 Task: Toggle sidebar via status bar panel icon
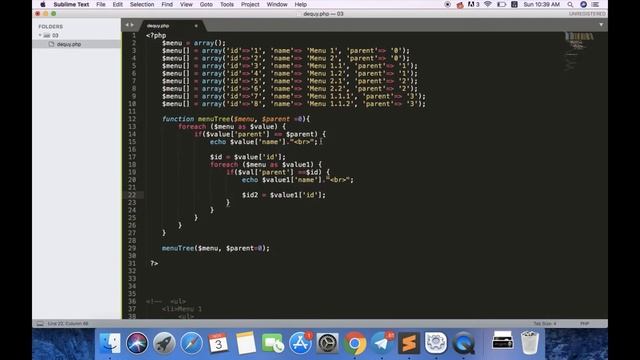tap(40, 324)
